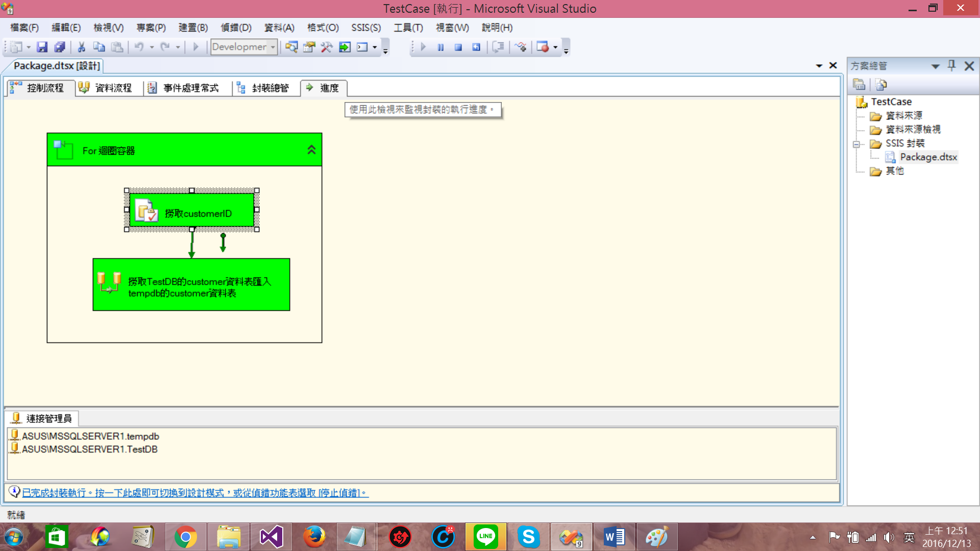
Task: Select ASUS\MSSQLSERVER1.TestDB connection manager
Action: pyautogui.click(x=84, y=449)
